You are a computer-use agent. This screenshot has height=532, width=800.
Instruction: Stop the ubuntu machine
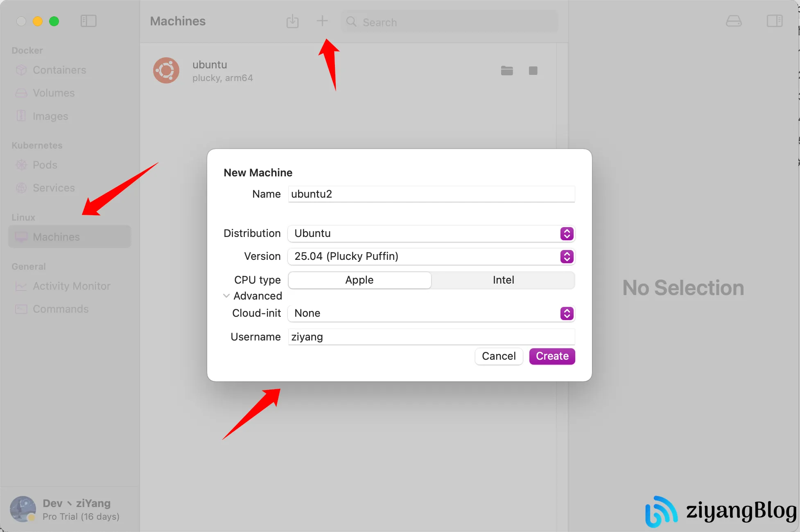(x=533, y=71)
